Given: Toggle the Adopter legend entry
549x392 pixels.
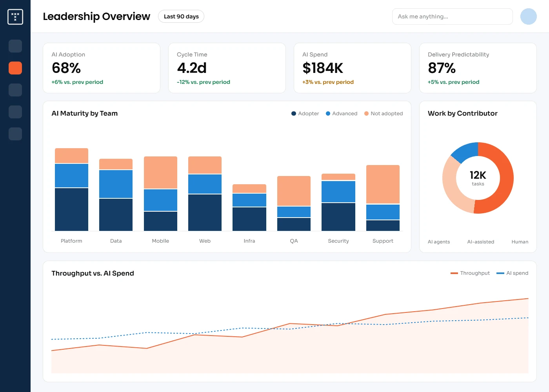Looking at the screenshot, I should [x=305, y=114].
